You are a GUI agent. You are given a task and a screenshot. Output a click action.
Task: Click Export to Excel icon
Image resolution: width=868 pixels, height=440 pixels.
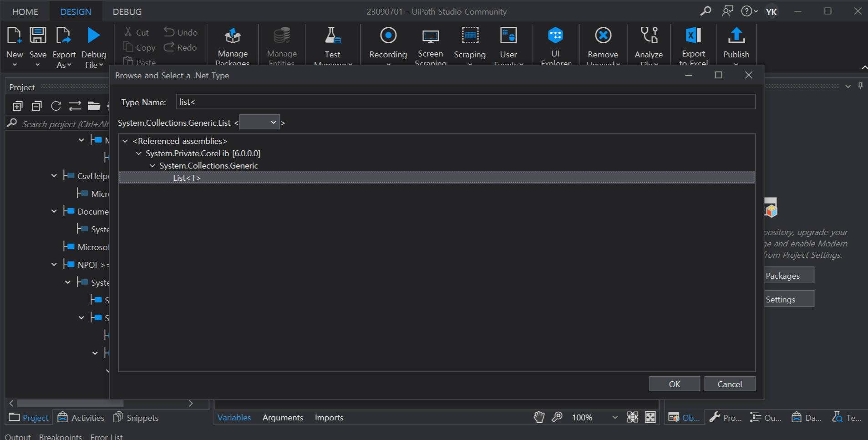(x=693, y=36)
